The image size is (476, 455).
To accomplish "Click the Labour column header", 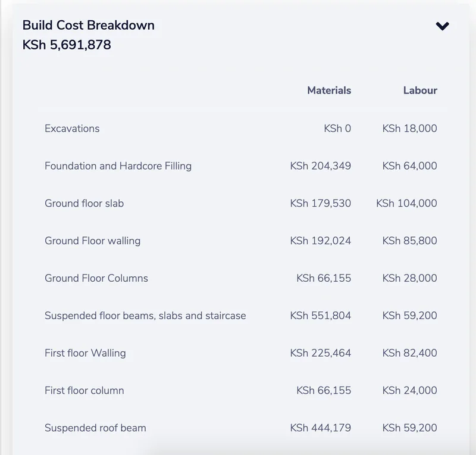I will 420,91.
